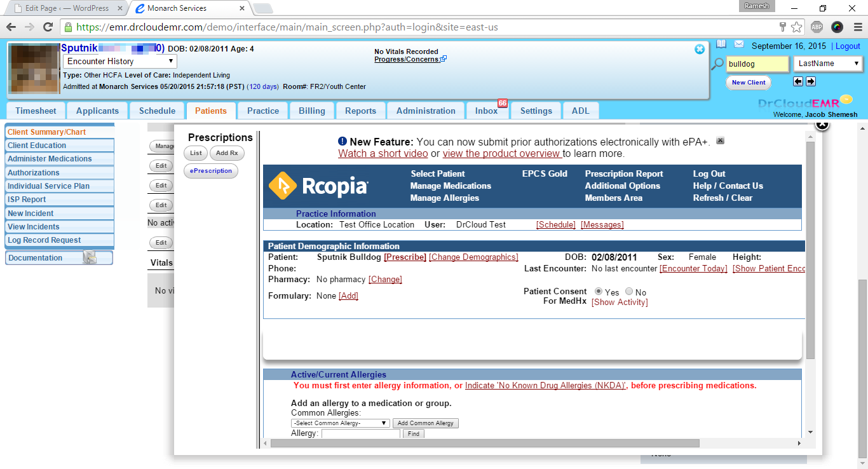Screen dimensions: 868x469
Task: Click the popup horizontal scrollbar
Action: (x=485, y=443)
